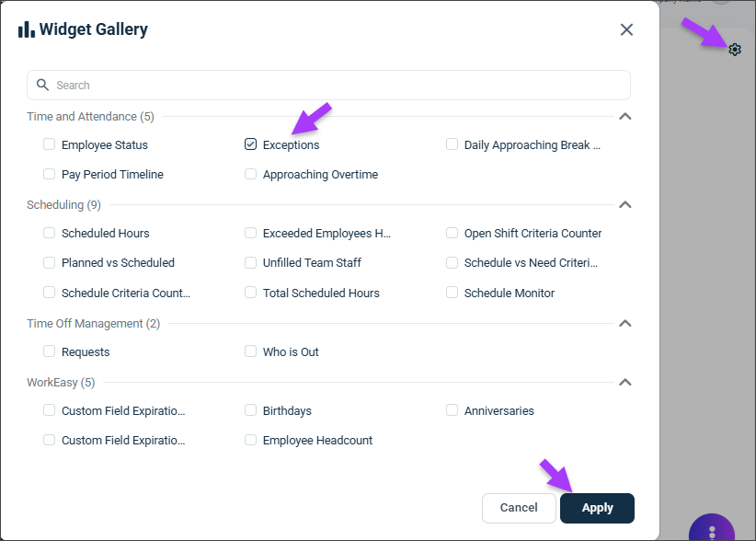
Task: Apply the selected widgets
Action: [597, 508]
